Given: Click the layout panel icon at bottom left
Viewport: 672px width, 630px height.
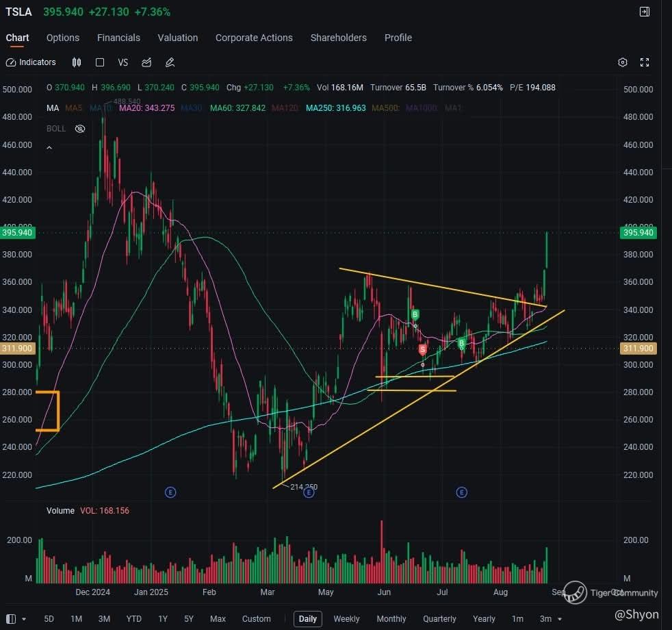Looking at the screenshot, I should (12, 619).
